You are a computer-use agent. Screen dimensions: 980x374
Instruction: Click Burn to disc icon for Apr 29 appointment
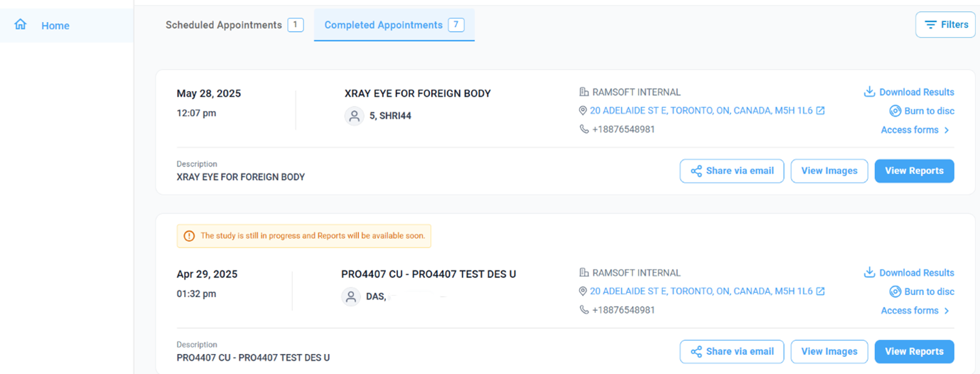[895, 292]
